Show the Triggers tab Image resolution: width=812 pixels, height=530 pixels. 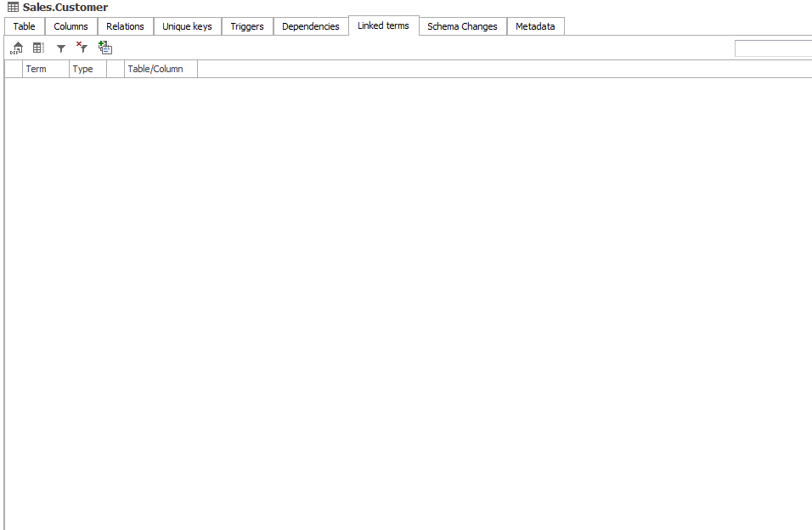click(x=247, y=26)
